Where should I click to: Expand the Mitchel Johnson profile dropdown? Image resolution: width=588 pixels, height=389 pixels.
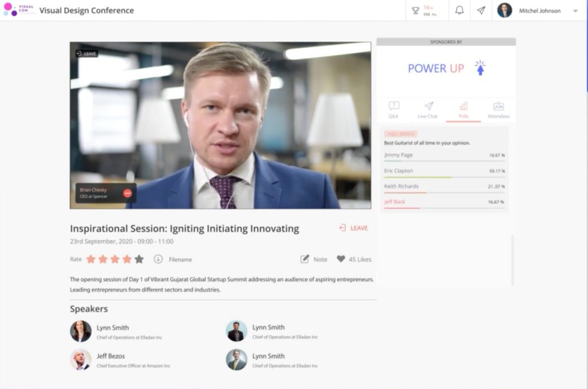pyautogui.click(x=575, y=10)
